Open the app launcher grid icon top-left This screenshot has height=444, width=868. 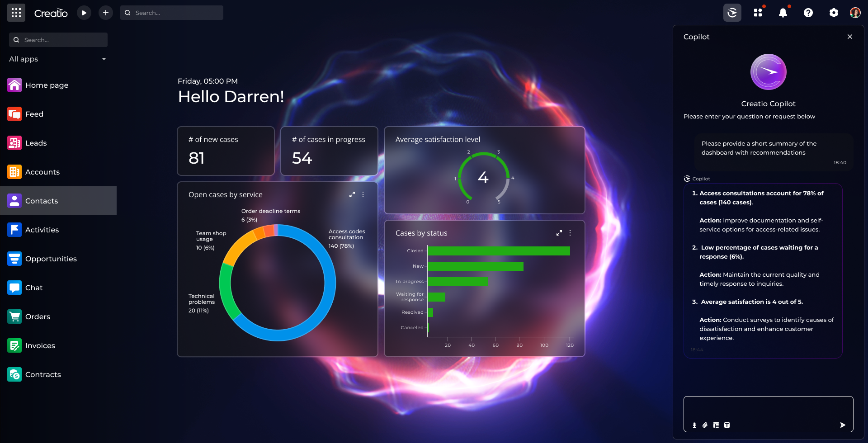pos(16,13)
